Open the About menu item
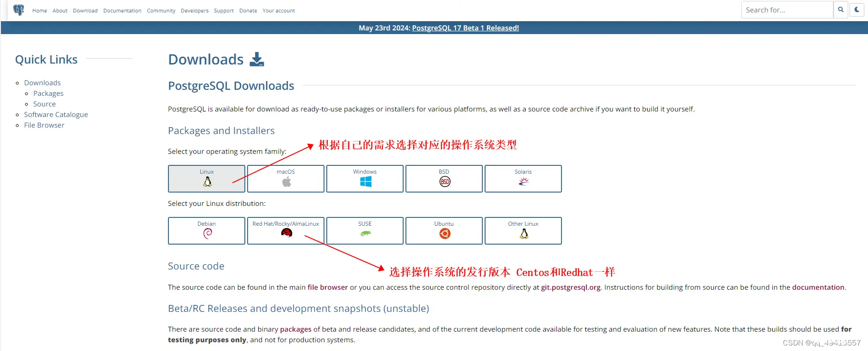The height and width of the screenshot is (351, 868). 60,11
